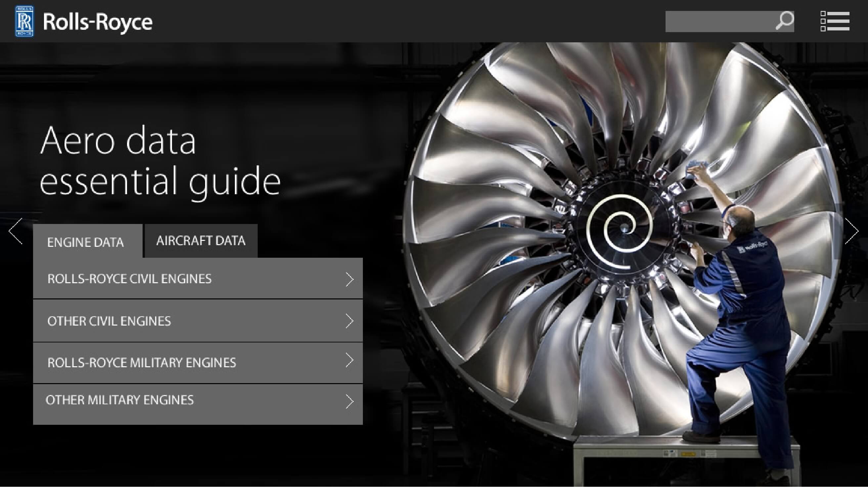Open the list menu icon top right
868x487 pixels.
(x=835, y=21)
